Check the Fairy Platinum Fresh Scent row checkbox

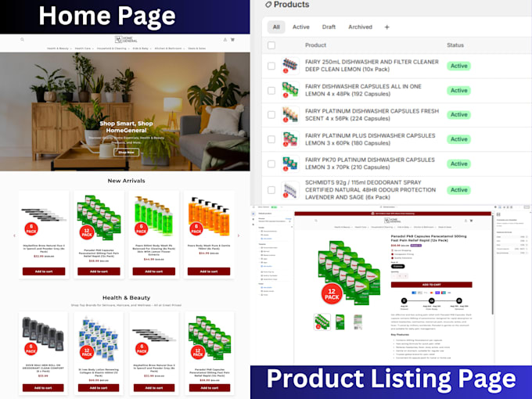click(x=271, y=115)
